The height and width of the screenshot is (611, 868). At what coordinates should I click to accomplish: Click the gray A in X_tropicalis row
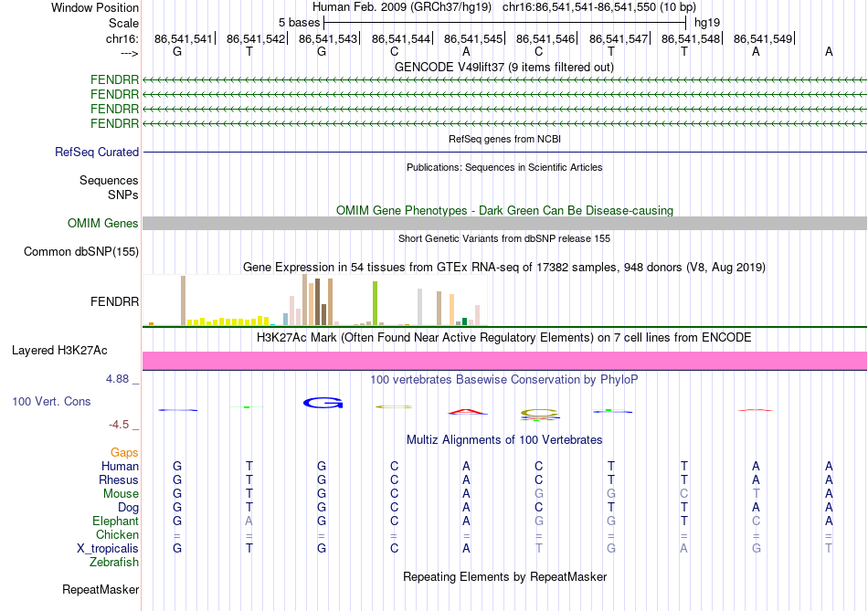click(683, 549)
